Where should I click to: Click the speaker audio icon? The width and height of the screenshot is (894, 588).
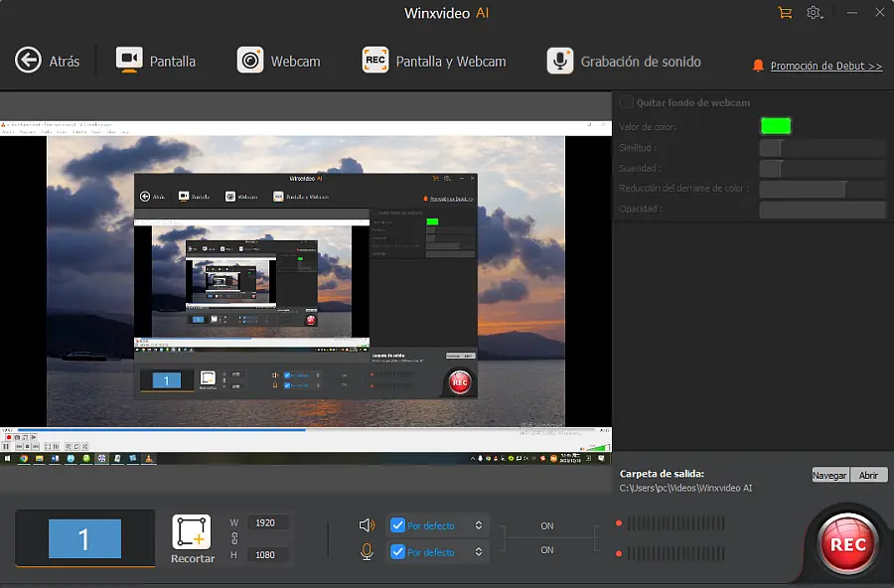pyautogui.click(x=367, y=524)
